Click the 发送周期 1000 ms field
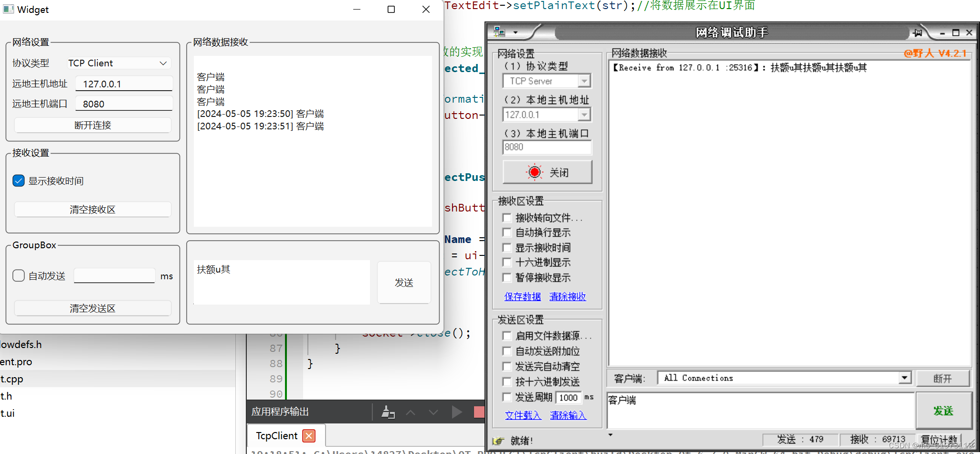Screen dimensions: 980x454 (569, 398)
